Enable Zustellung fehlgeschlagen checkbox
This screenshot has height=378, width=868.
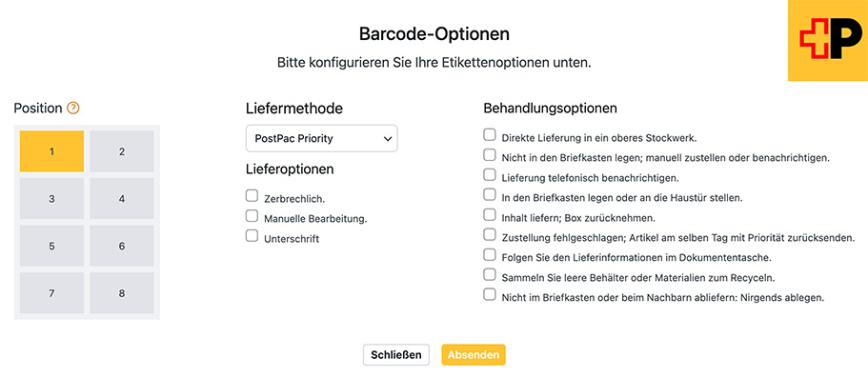pos(490,234)
